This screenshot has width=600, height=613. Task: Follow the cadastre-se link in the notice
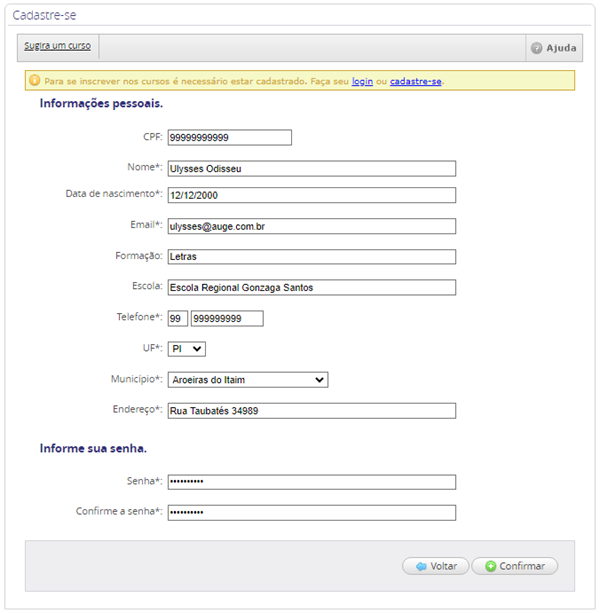point(416,81)
